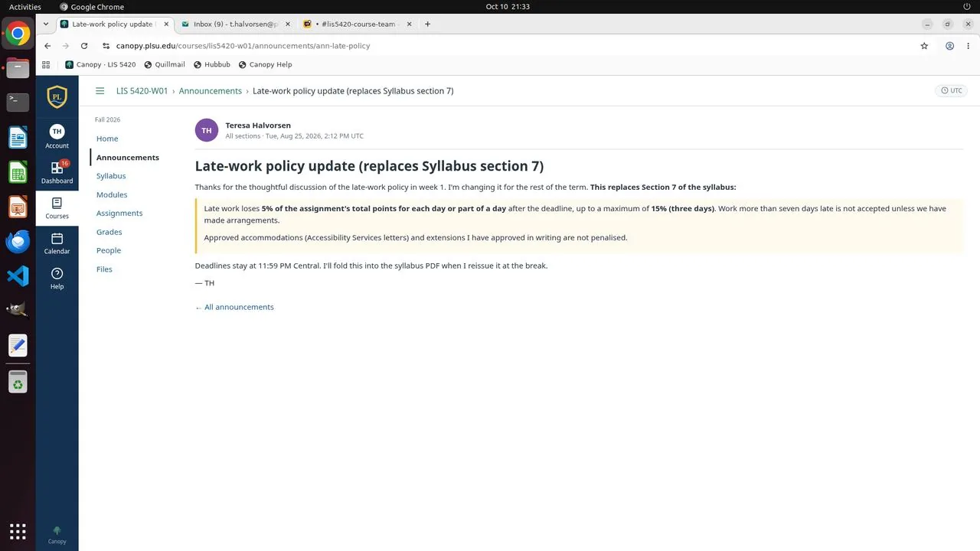Go to Home in course navigation
The image size is (980, 551).
[x=107, y=139]
